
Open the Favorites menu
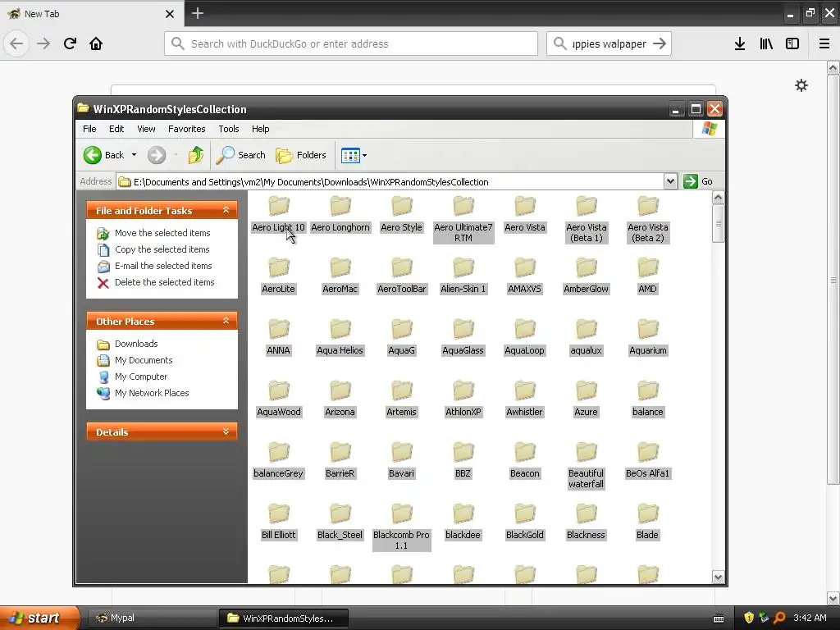[186, 129]
